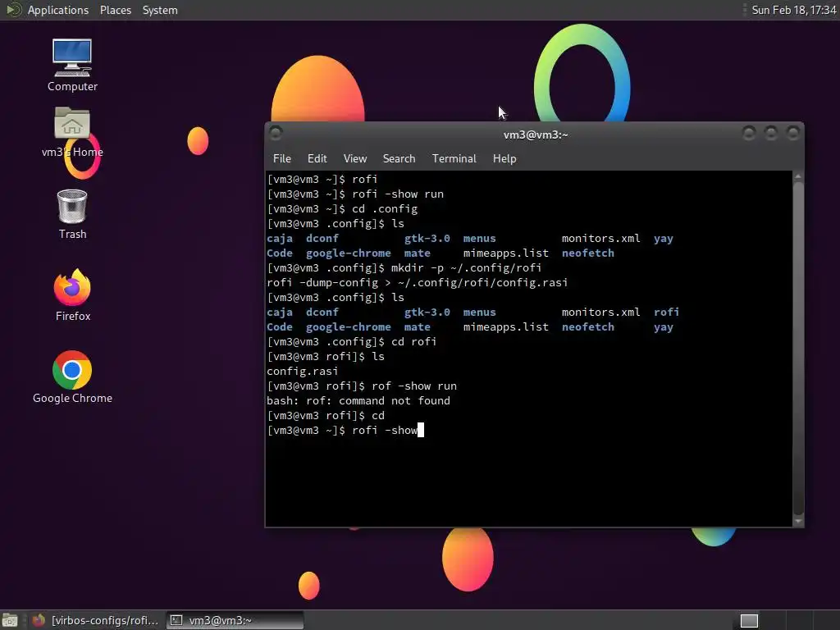Click 'config.rasi' output line in terminal
840x630 pixels.
click(302, 372)
